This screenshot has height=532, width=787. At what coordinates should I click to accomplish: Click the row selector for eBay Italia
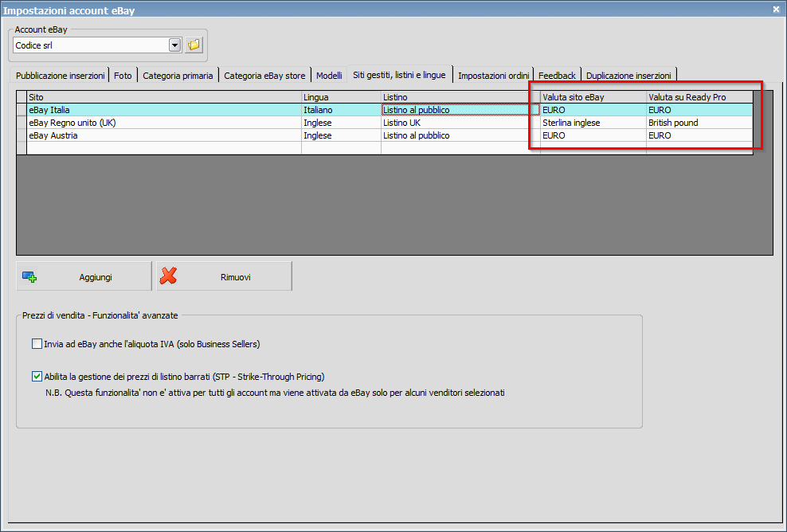pos(22,110)
